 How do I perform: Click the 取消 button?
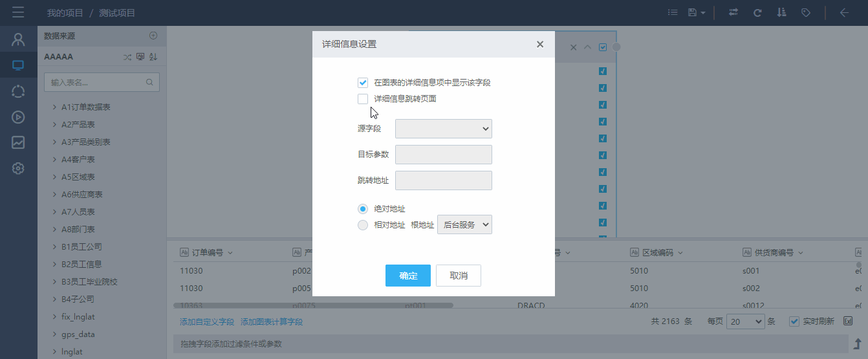click(458, 276)
